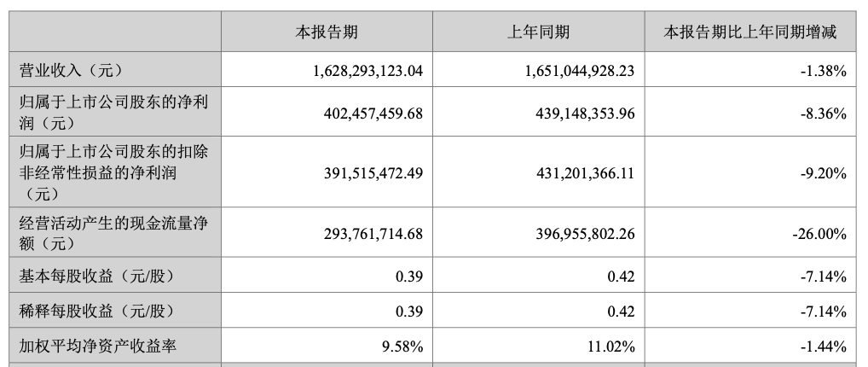This screenshot has width=868, height=367.
Task: Select the value 439,148,353.96
Action: click(586, 114)
